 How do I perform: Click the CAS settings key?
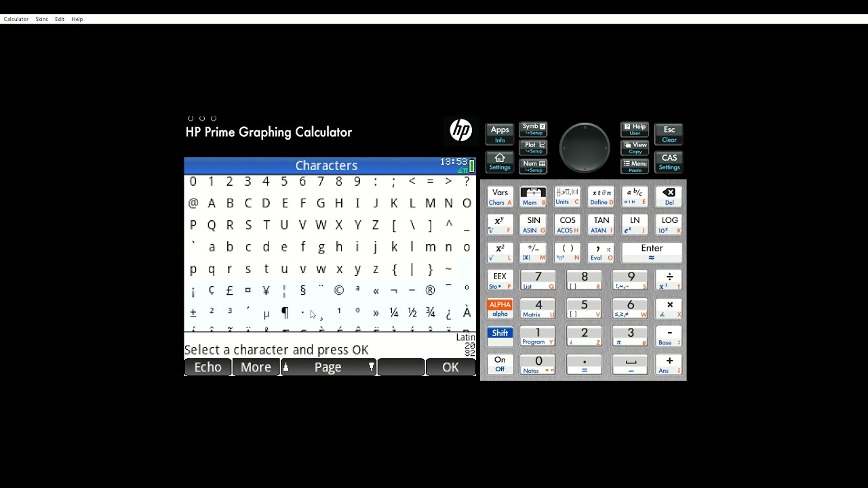tap(669, 162)
